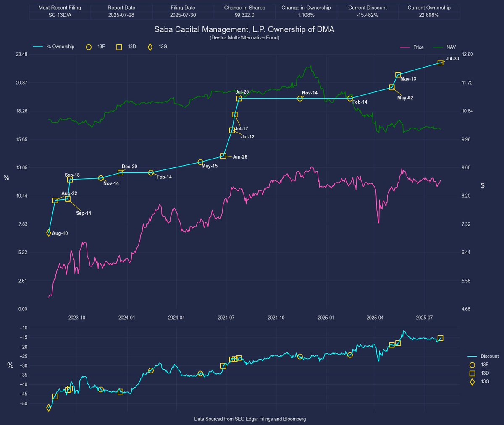Screen dimensions: 504x425
Task: Click the 13F circle symbol in top legend
Action: (89, 47)
